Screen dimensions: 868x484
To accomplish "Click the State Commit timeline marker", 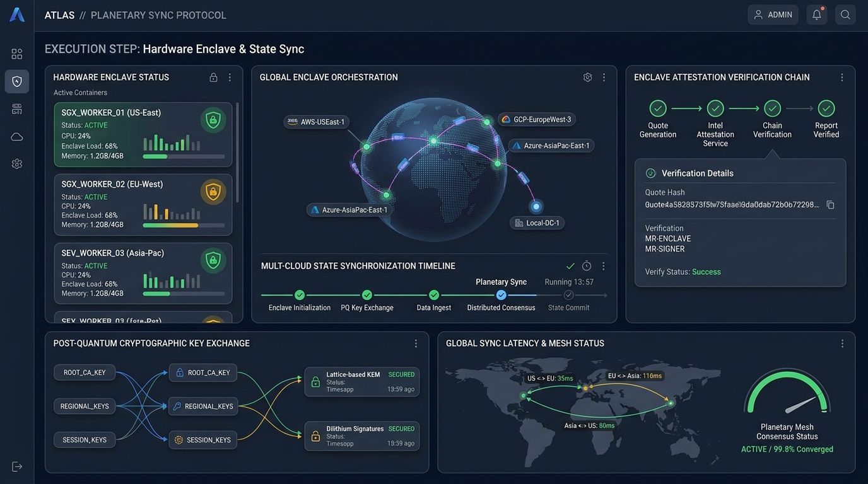I will 568,295.
